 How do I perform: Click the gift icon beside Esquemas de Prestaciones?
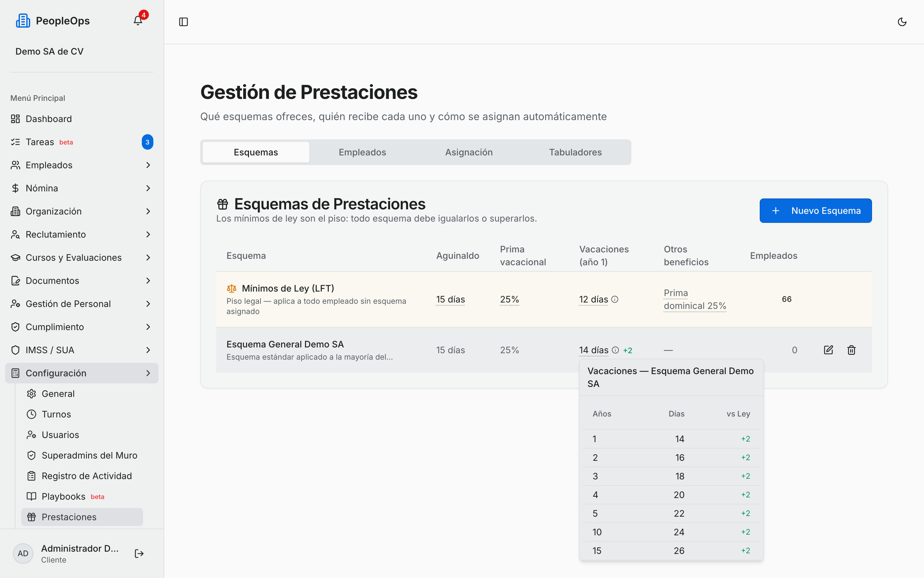pyautogui.click(x=223, y=204)
